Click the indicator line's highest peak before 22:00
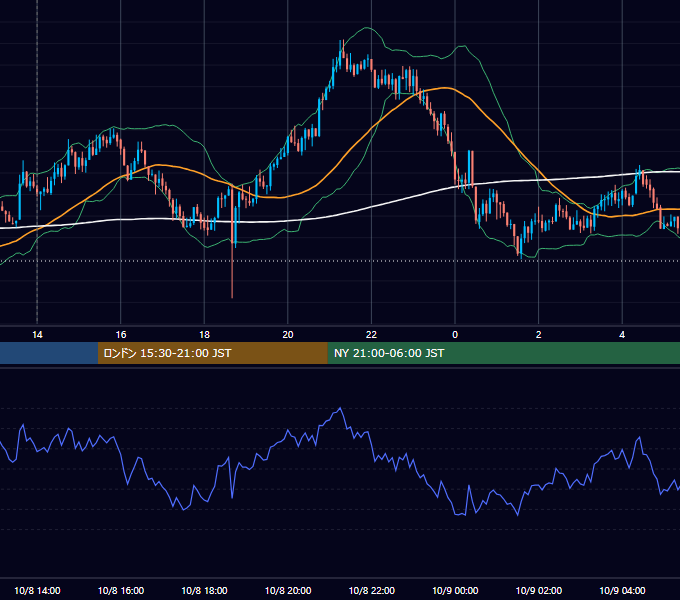Image resolution: width=680 pixels, height=600 pixels. (x=340, y=408)
